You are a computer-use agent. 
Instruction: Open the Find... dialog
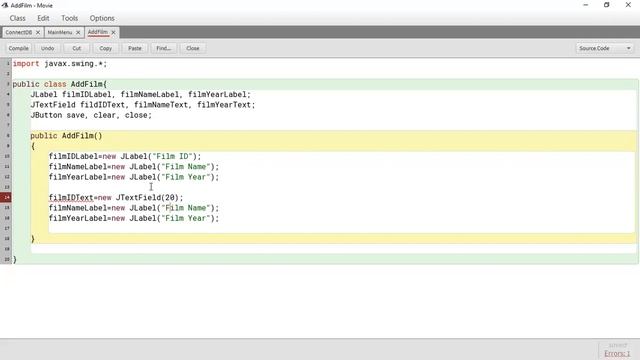[x=164, y=48]
